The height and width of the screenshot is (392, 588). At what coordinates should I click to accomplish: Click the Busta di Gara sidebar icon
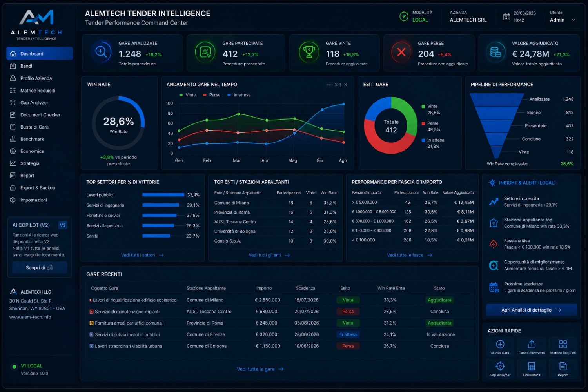point(13,127)
